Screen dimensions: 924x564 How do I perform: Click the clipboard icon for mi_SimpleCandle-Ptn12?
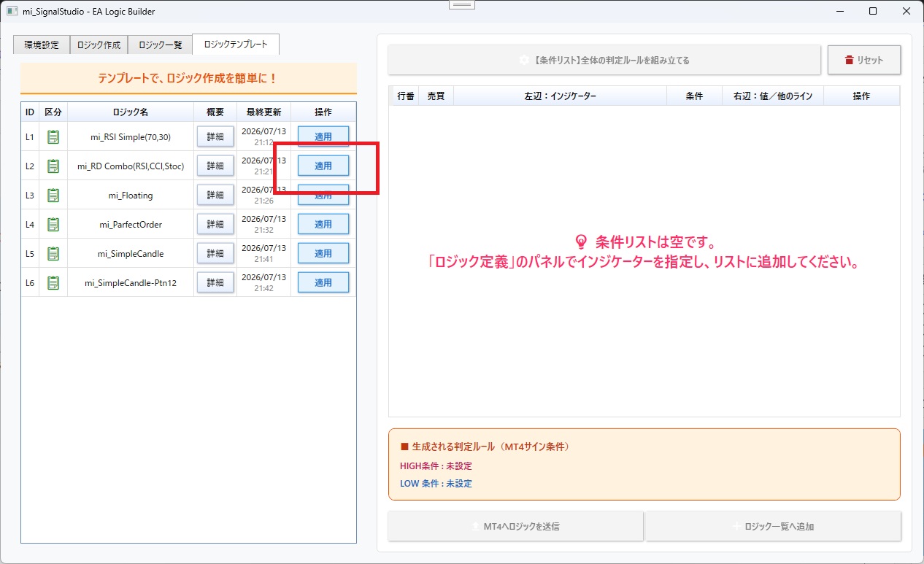[x=53, y=282]
